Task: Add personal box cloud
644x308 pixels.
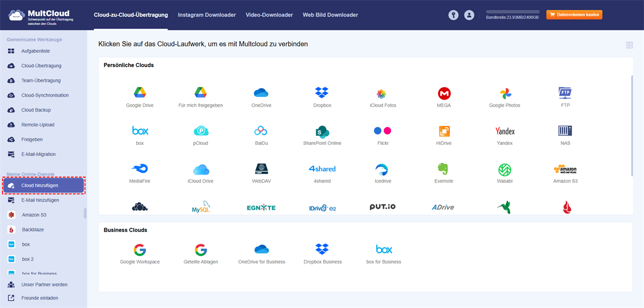Action: click(x=140, y=131)
